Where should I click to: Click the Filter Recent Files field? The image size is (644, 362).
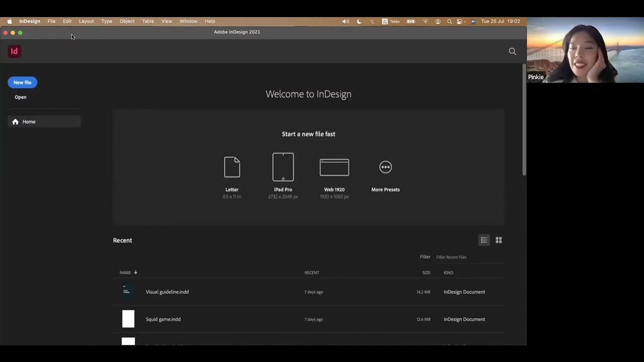pyautogui.click(x=469, y=257)
